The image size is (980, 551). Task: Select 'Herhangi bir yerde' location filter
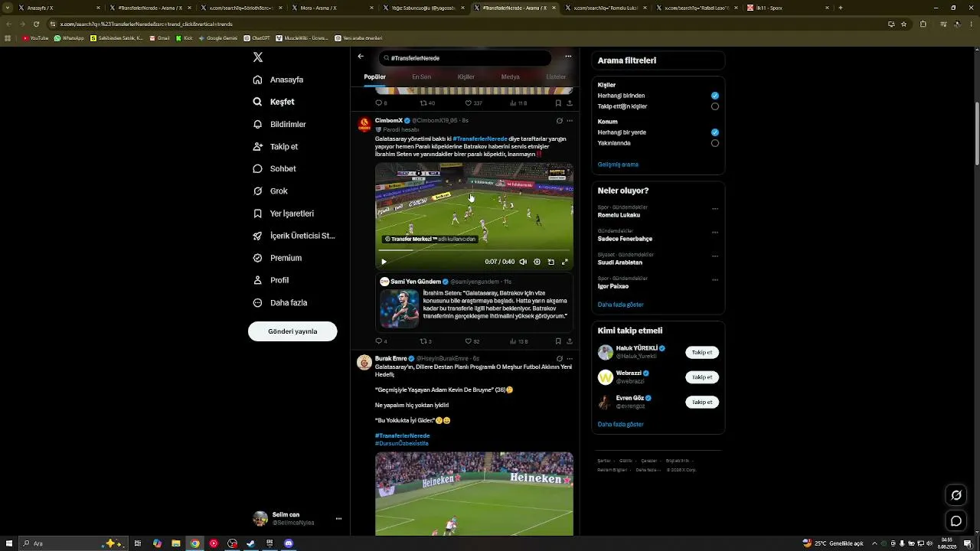pyautogui.click(x=715, y=132)
